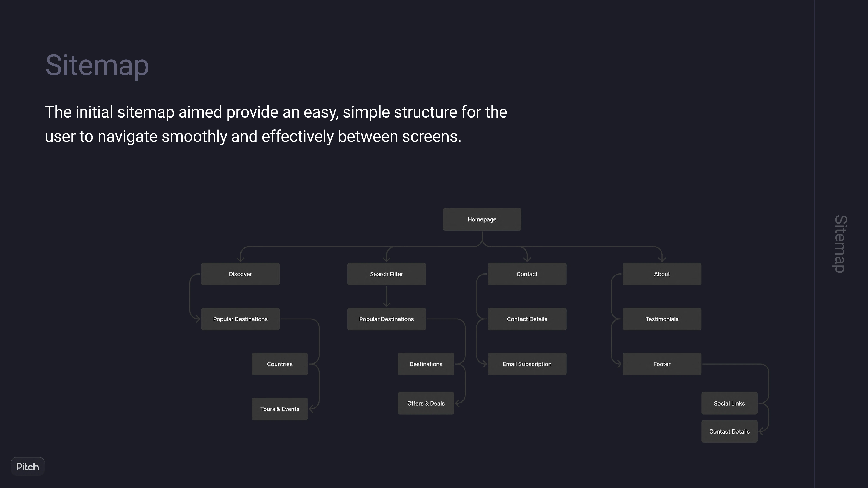Select the Homepage node in sitemap

(x=482, y=219)
